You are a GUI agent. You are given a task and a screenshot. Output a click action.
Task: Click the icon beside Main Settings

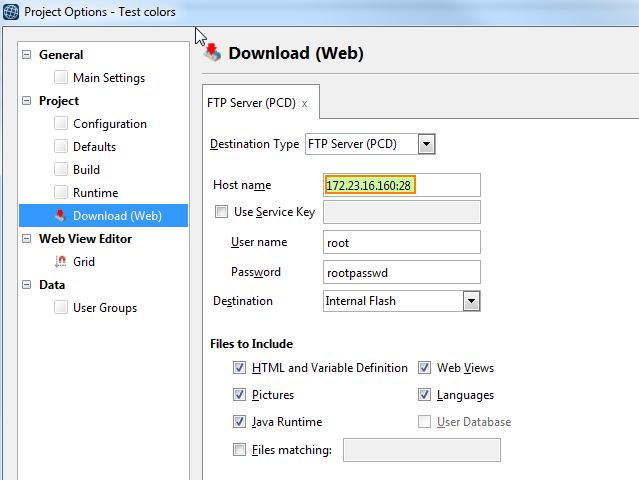coord(61,77)
